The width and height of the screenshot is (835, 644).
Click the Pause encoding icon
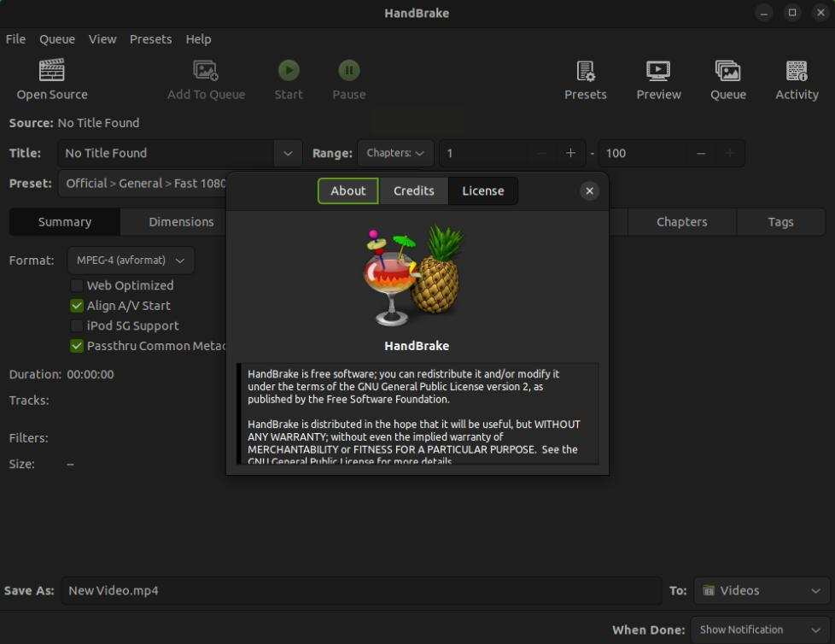tap(349, 70)
